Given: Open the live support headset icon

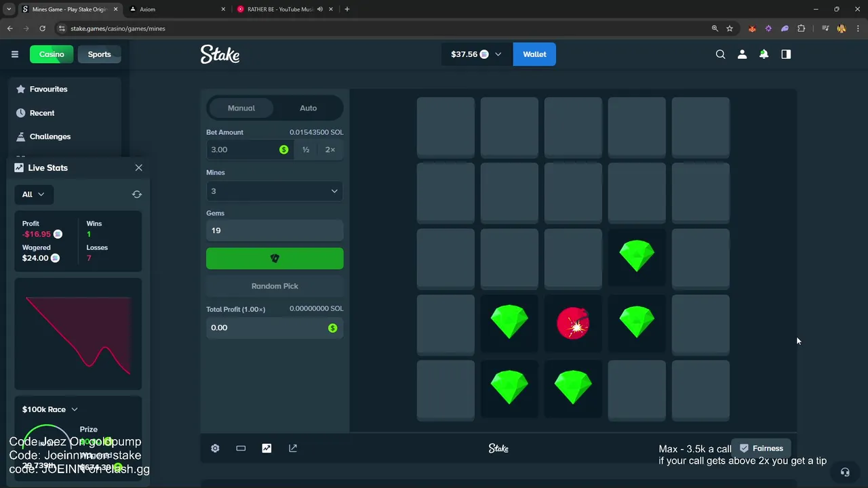Looking at the screenshot, I should (x=845, y=472).
